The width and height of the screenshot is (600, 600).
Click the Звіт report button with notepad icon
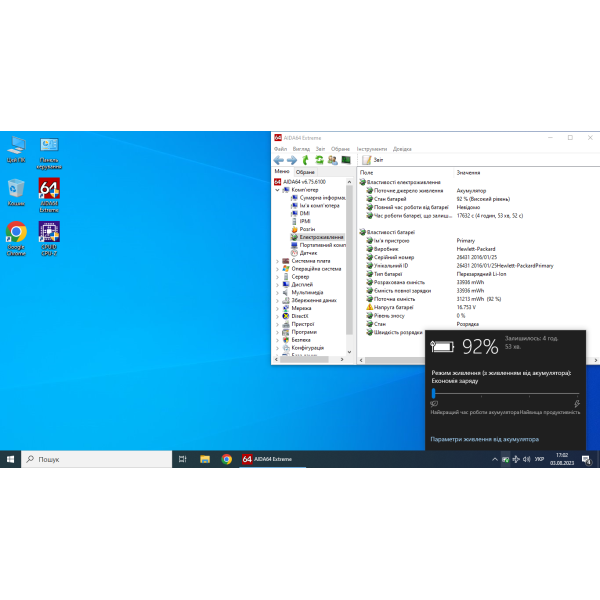tap(373, 160)
